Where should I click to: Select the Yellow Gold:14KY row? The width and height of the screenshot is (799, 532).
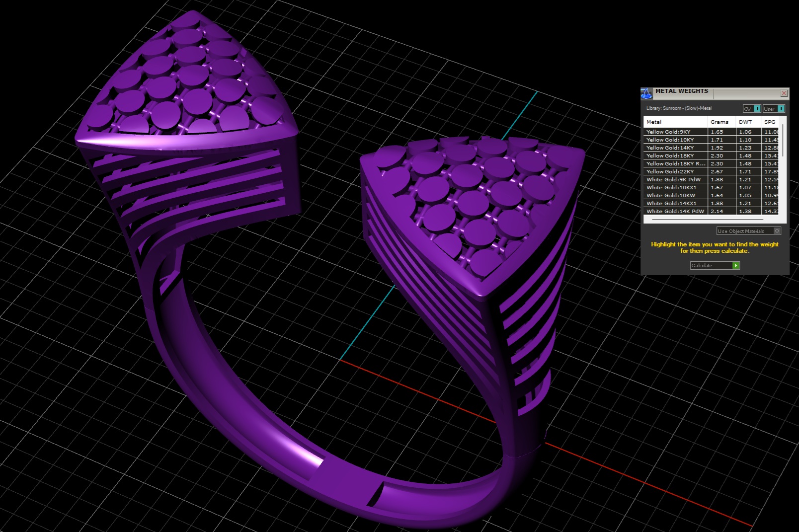(x=675, y=148)
